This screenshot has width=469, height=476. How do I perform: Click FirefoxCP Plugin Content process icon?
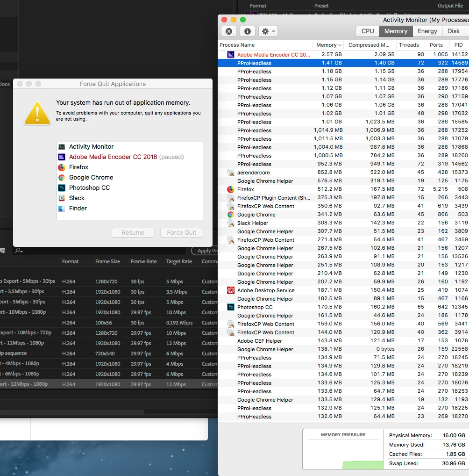[231, 198]
